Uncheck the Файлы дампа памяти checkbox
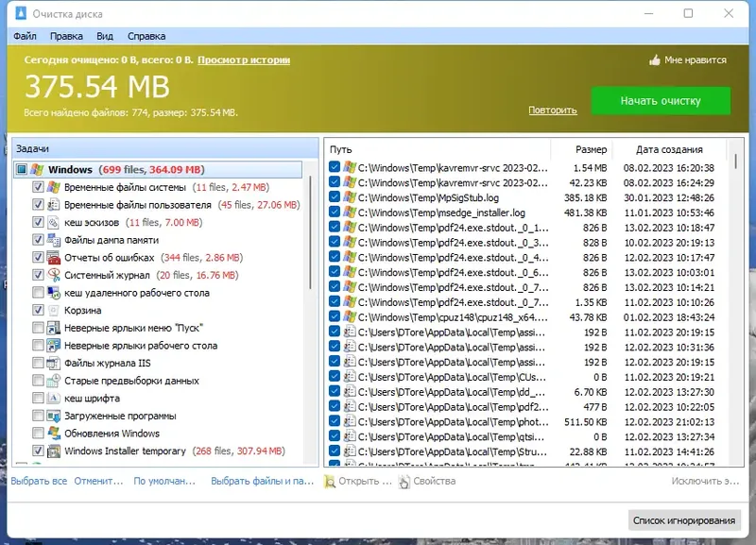The height and width of the screenshot is (545, 756). click(38, 240)
